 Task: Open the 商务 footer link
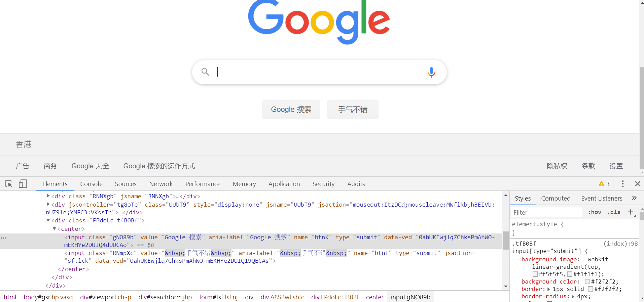(x=50, y=166)
